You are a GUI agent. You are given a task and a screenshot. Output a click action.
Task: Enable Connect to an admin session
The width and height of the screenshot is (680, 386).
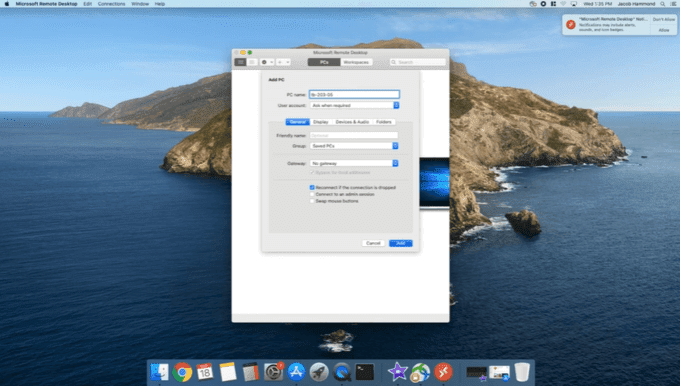(x=312, y=194)
